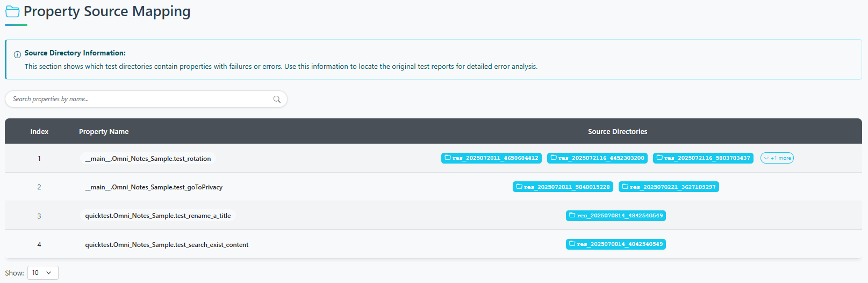Click folder icon in test_rename_a_title row's directory tag

click(x=572, y=215)
